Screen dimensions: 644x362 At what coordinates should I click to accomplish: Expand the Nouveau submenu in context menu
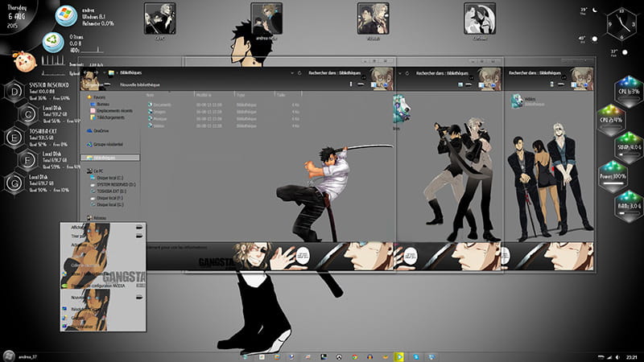103,297
